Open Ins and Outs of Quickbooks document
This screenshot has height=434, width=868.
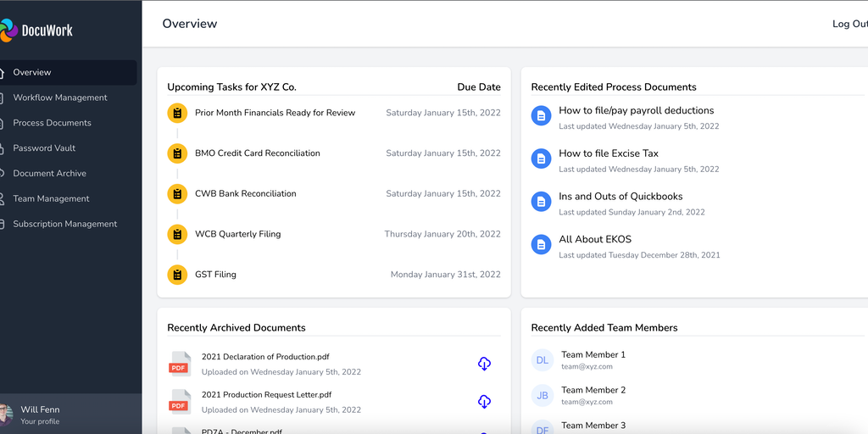(620, 197)
